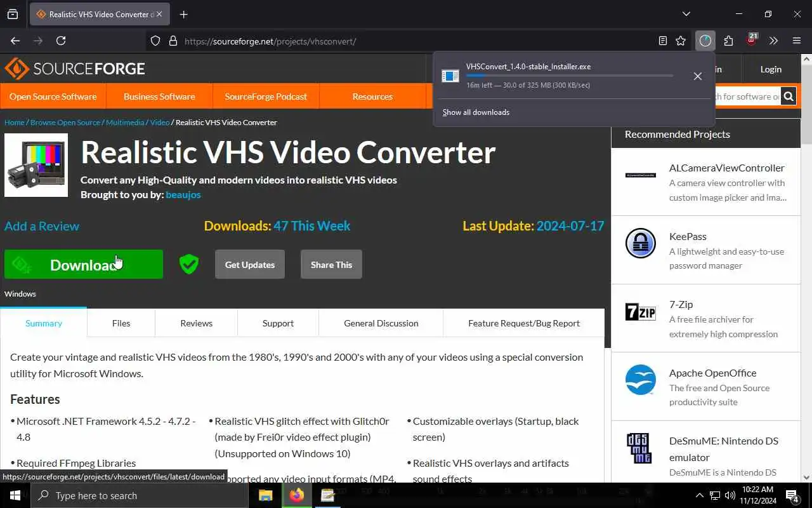
Task: Expand the list all tabs chevron
Action: (x=686, y=14)
